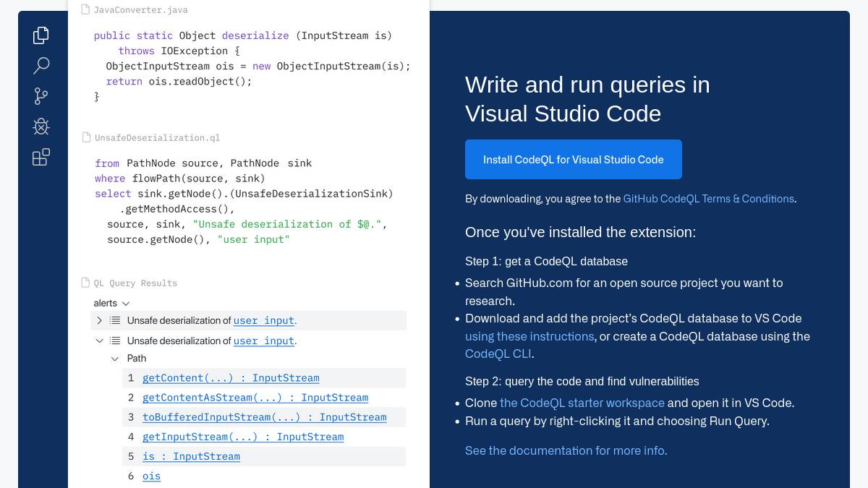Click the JavaConverter.java file name
This screenshot has width=868, height=488.
pyautogui.click(x=141, y=10)
